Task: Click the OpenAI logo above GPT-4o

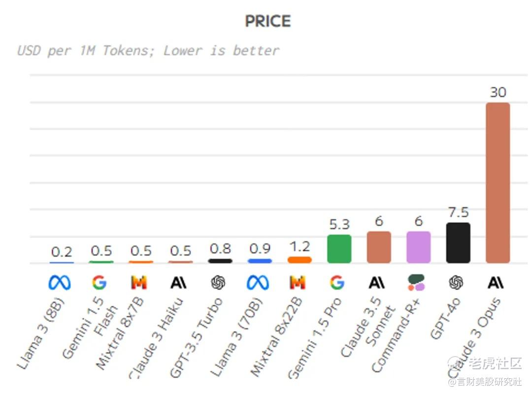Action: [x=456, y=282]
